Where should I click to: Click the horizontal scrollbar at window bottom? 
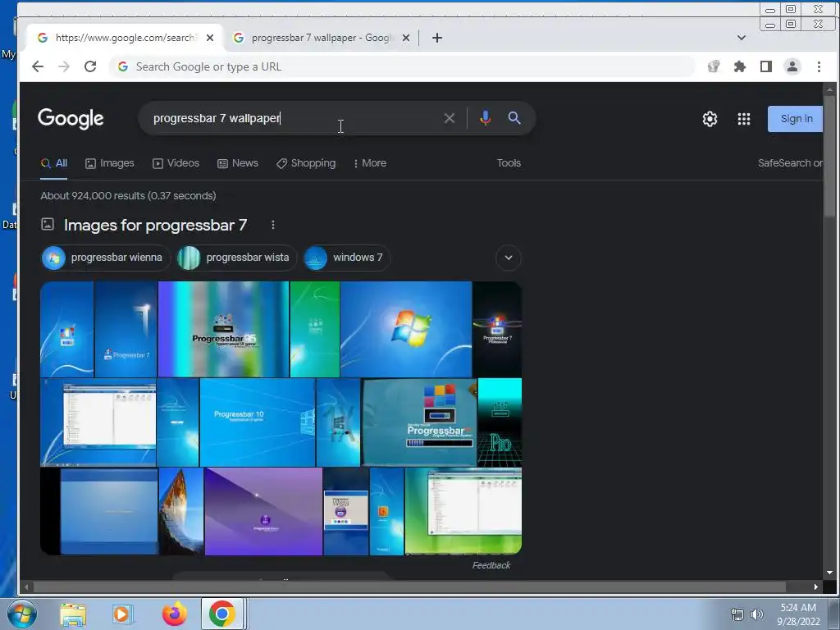tap(409, 587)
